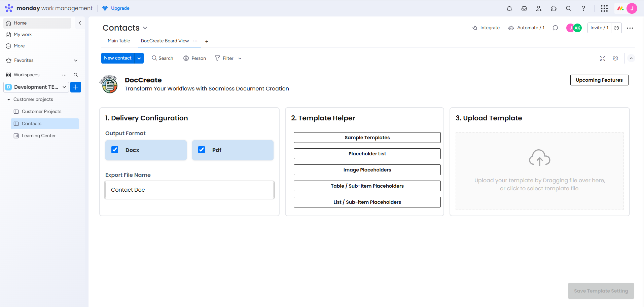Click the Export File Name input field

point(189,190)
